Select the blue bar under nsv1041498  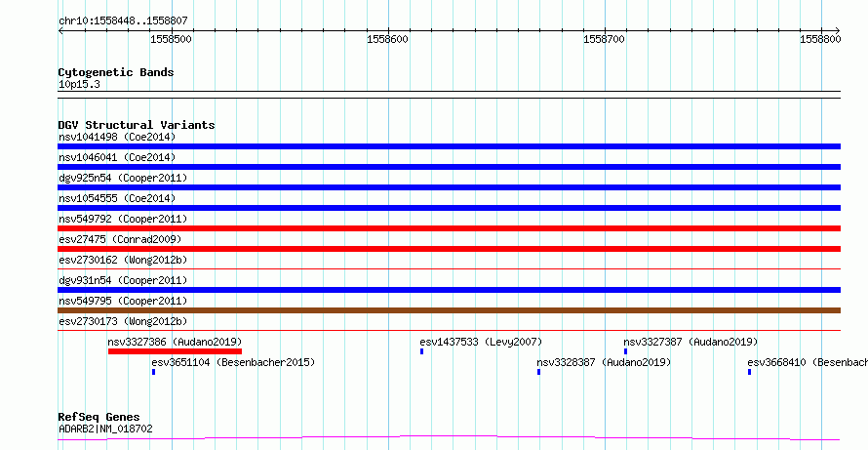click(x=449, y=146)
